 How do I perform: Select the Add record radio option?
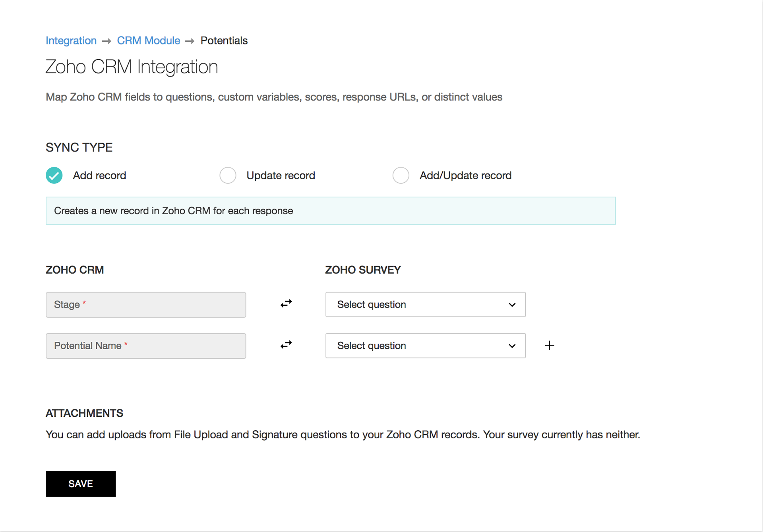point(54,175)
